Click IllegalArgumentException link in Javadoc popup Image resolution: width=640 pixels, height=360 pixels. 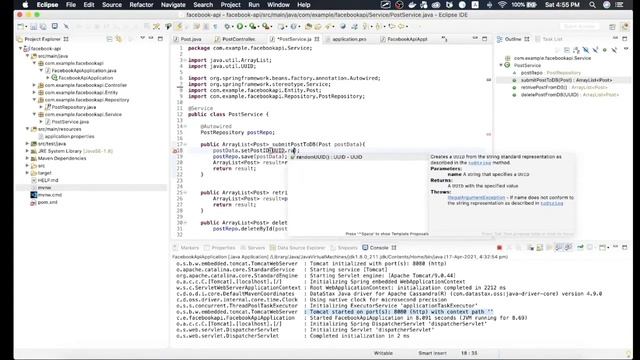coord(476,198)
